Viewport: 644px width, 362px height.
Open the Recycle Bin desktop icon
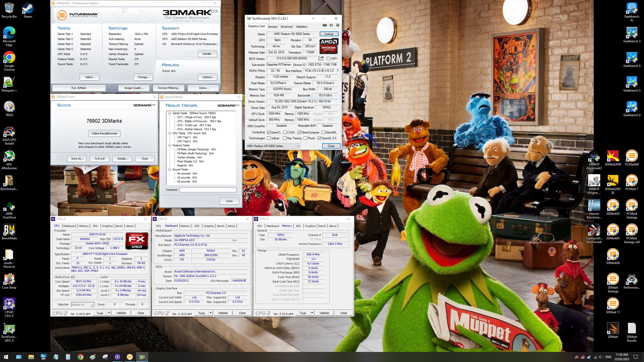9,10
